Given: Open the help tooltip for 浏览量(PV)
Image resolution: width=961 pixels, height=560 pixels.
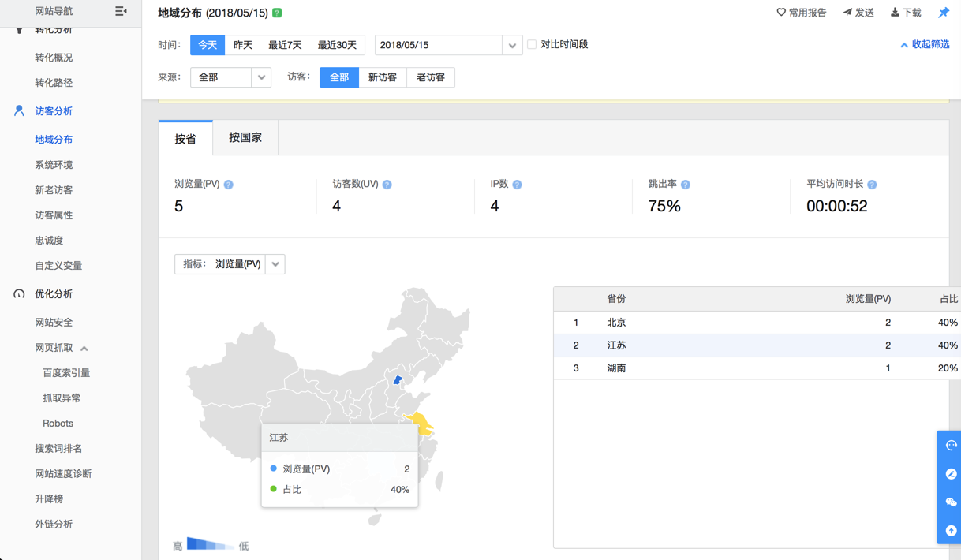Looking at the screenshot, I should pyautogui.click(x=228, y=185).
